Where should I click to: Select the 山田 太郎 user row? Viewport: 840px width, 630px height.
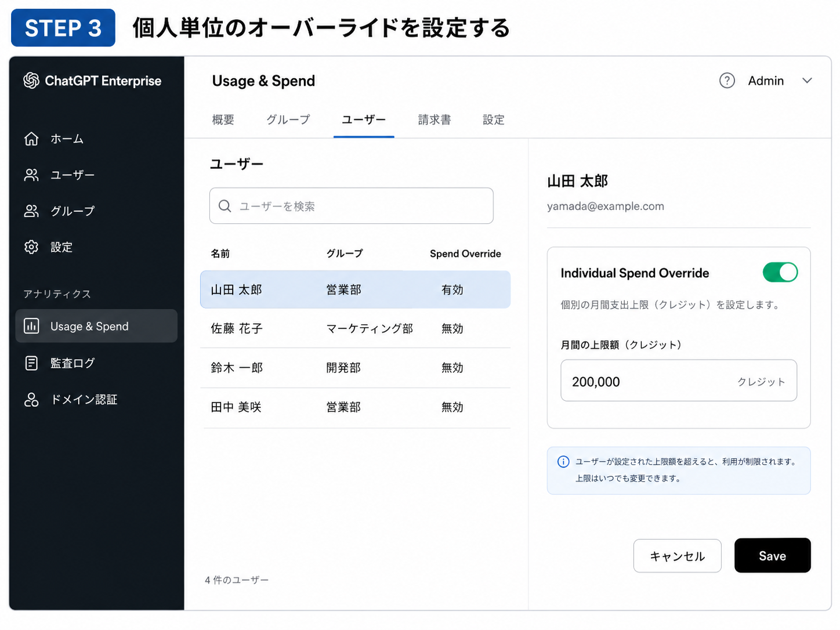[x=355, y=289]
